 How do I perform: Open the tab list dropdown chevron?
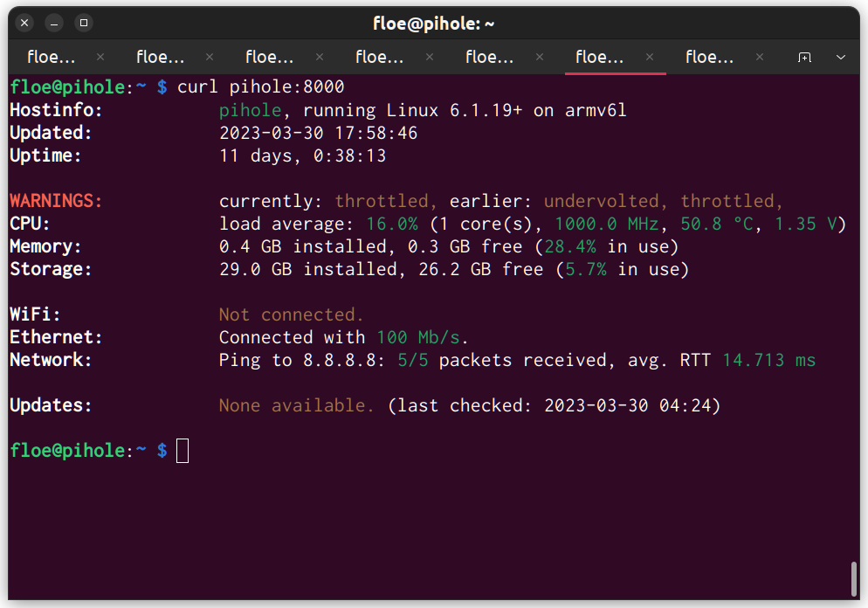[840, 57]
